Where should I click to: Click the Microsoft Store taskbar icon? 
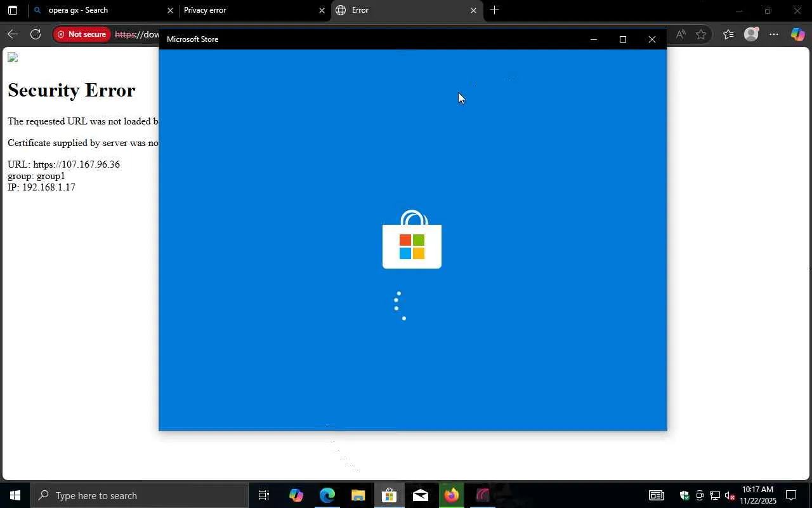click(x=389, y=495)
